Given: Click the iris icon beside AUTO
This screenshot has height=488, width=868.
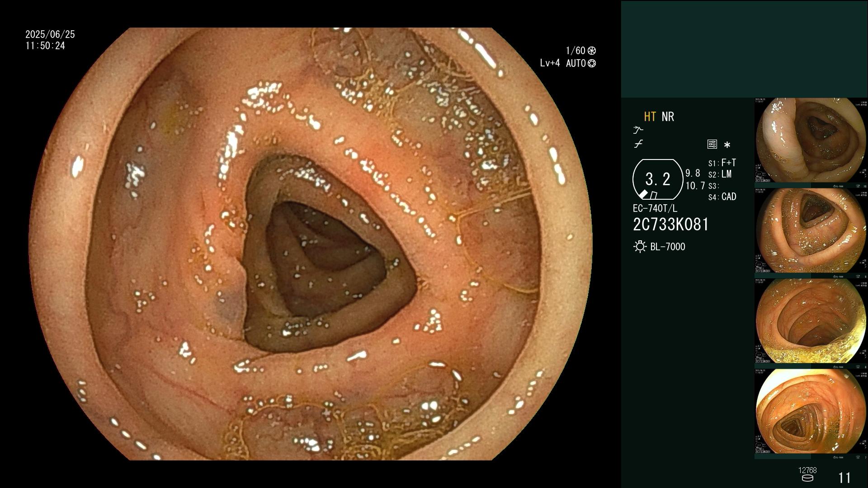Looking at the screenshot, I should pyautogui.click(x=592, y=63).
